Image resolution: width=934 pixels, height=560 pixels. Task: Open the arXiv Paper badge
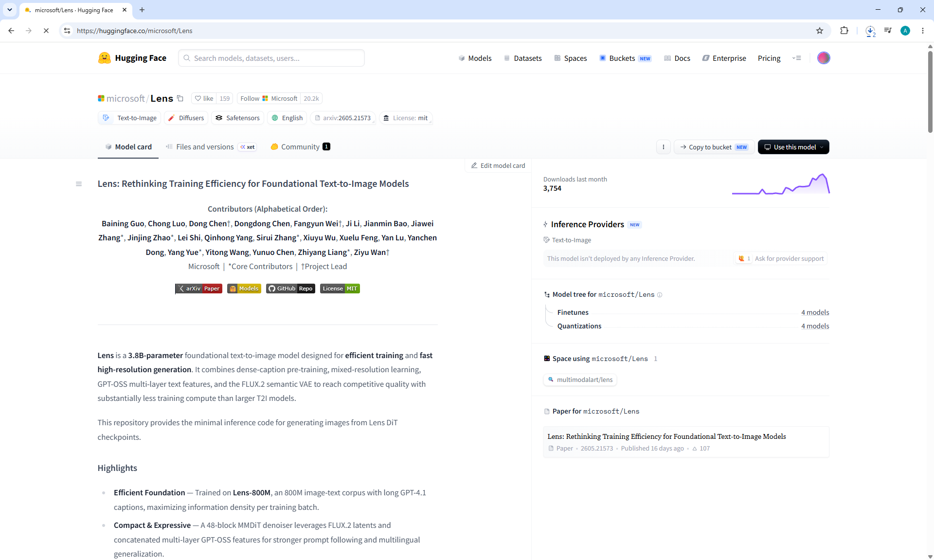[198, 289]
